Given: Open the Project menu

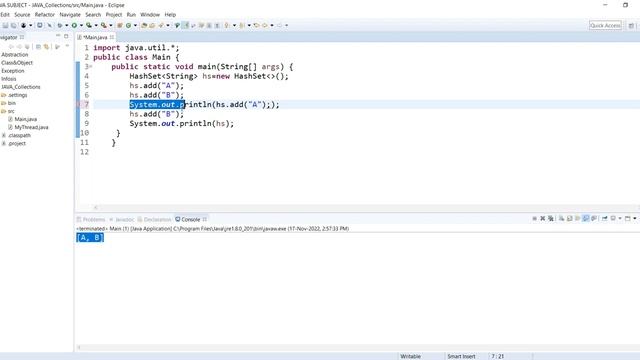Looking at the screenshot, I should point(114,15).
